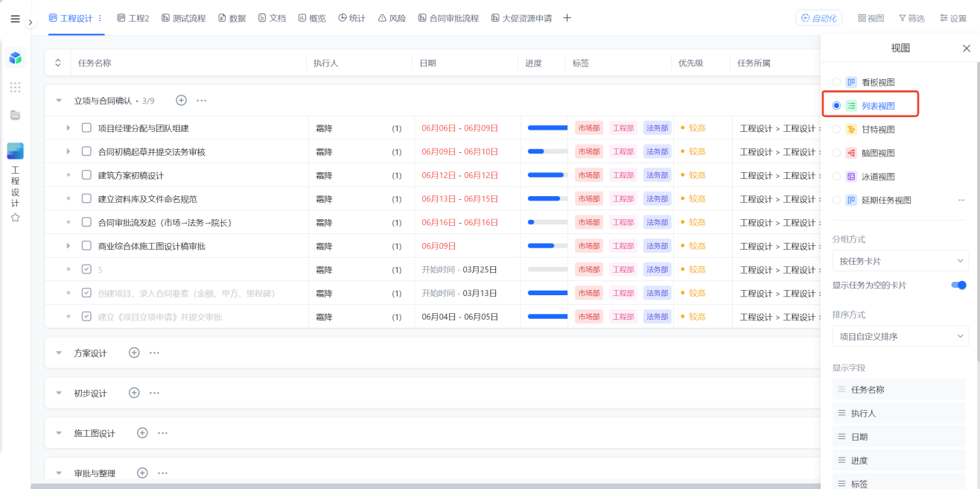Add task to 审批与整理 group
This screenshot has height=489, width=980.
142,473
